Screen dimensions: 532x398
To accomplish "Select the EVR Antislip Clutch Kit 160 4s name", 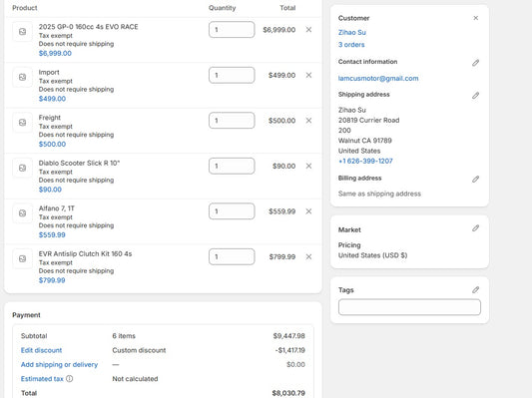I will pyautogui.click(x=85, y=254).
